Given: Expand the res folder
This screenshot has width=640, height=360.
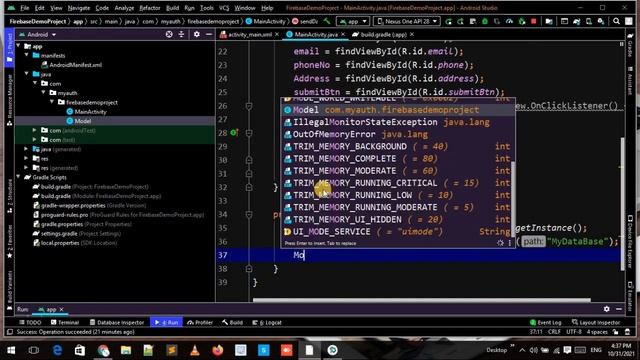Looking at the screenshot, I should 27,158.
